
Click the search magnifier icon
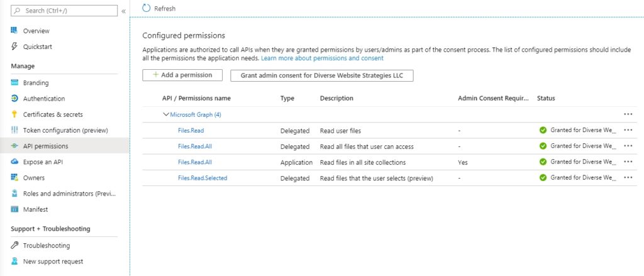tap(17, 11)
